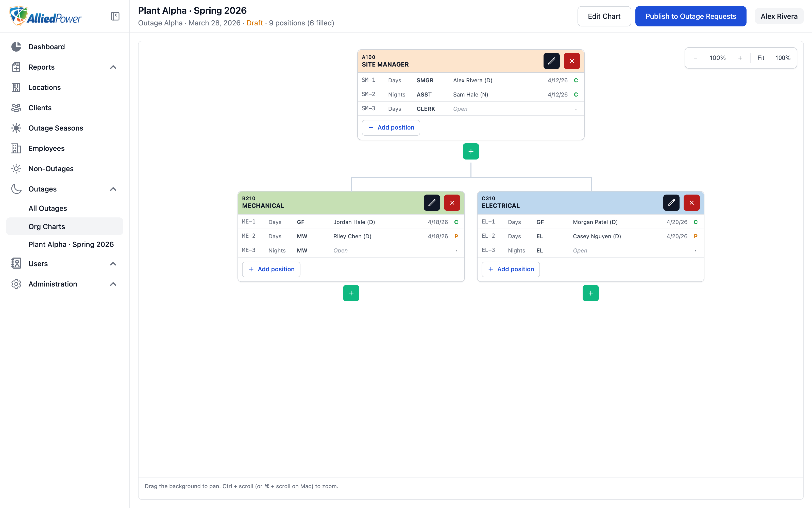Delete the Site Manager group
The height and width of the screenshot is (508, 812).
click(572, 61)
